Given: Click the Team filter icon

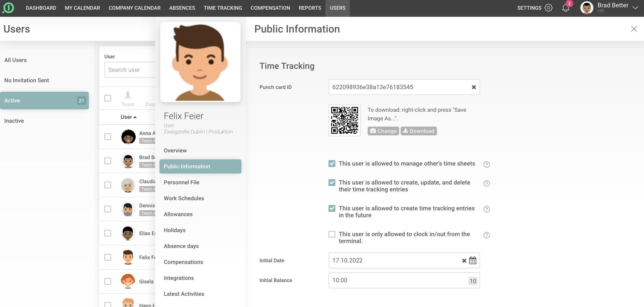Looking at the screenshot, I should (x=128, y=95).
